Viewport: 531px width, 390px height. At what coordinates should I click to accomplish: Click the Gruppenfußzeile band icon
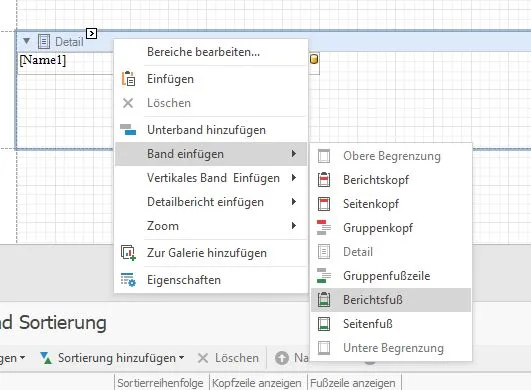(324, 276)
